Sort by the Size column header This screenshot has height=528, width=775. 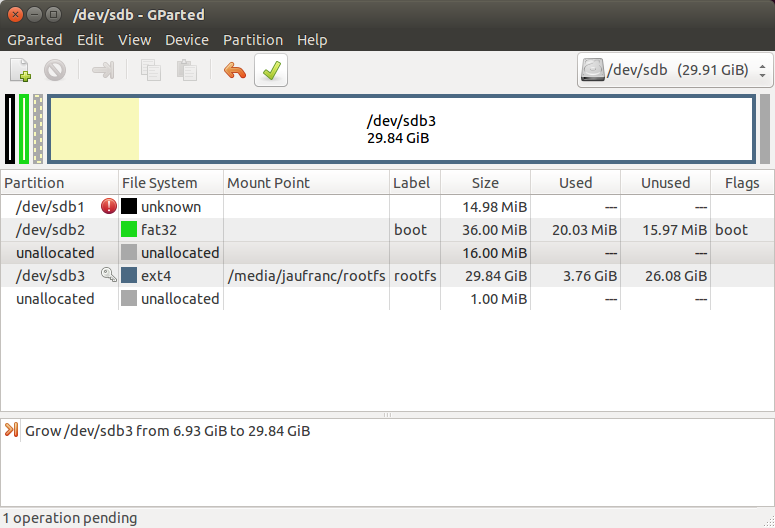pos(485,182)
